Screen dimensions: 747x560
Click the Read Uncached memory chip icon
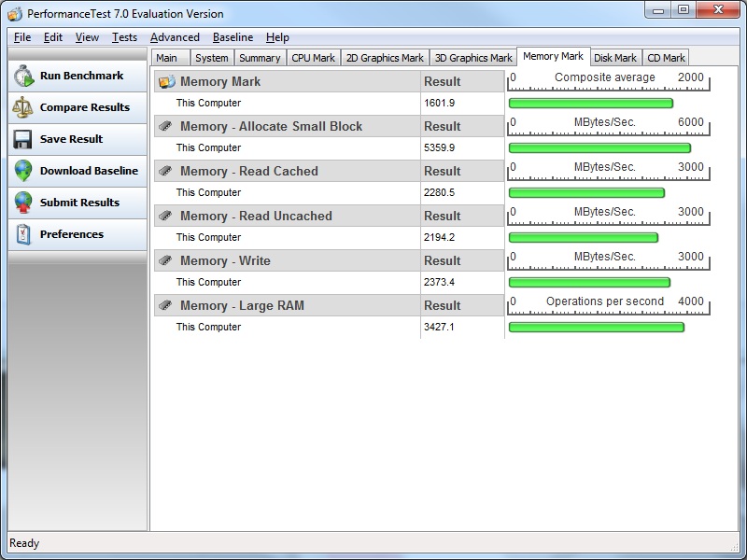pyautogui.click(x=165, y=216)
